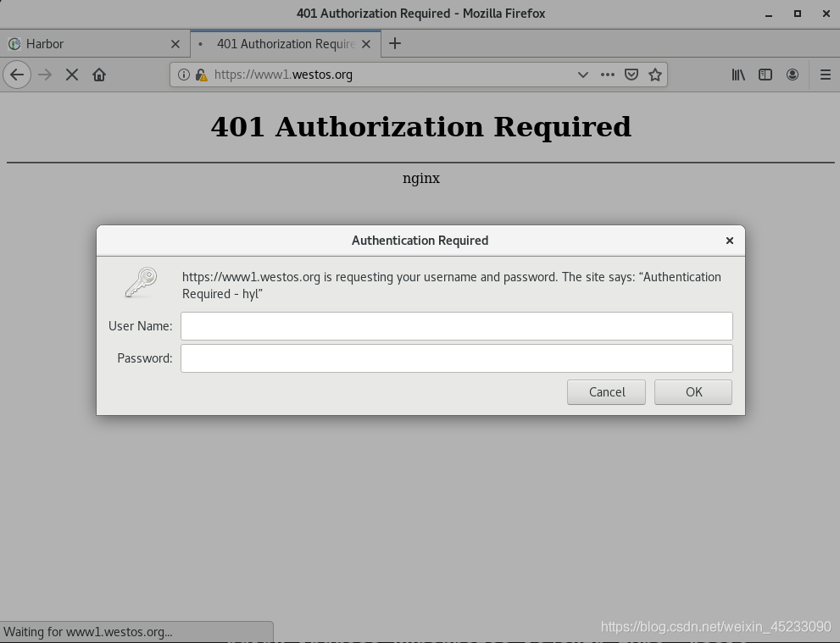This screenshot has width=840, height=643.
Task: Cancel the authentication dialog
Action: pyautogui.click(x=606, y=392)
